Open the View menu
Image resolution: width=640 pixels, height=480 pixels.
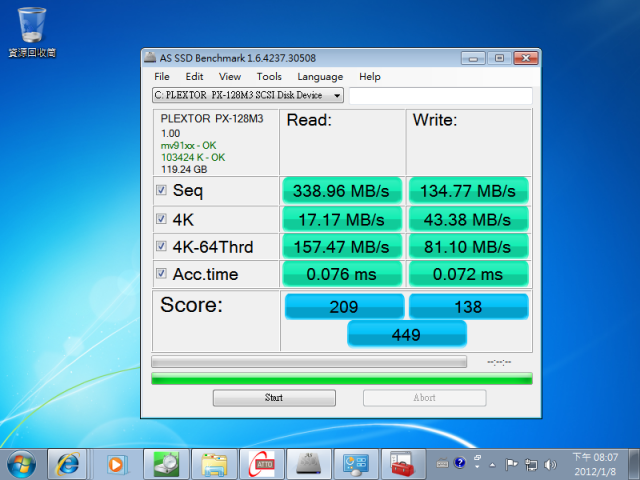230,77
